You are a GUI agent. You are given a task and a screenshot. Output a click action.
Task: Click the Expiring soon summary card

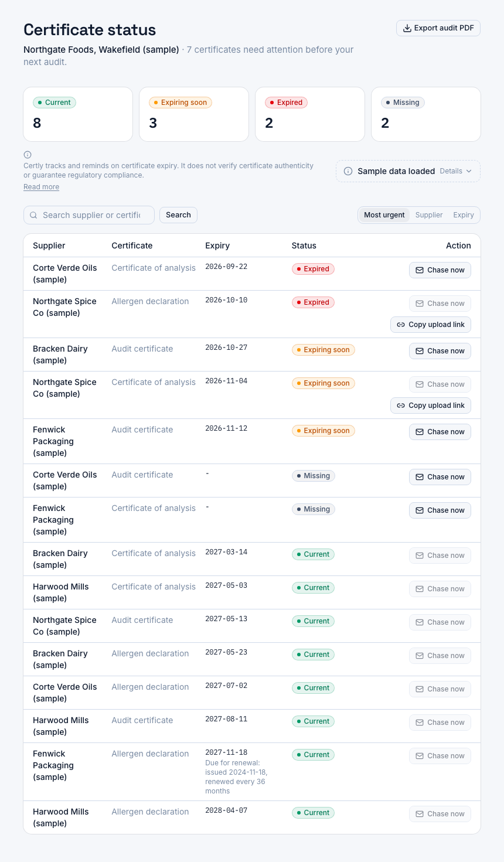(194, 114)
